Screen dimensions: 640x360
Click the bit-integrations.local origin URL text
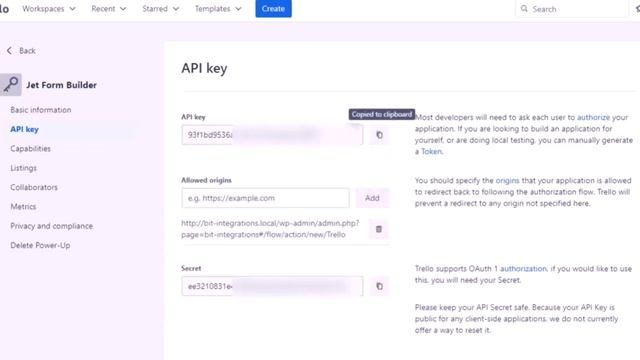[x=270, y=229]
